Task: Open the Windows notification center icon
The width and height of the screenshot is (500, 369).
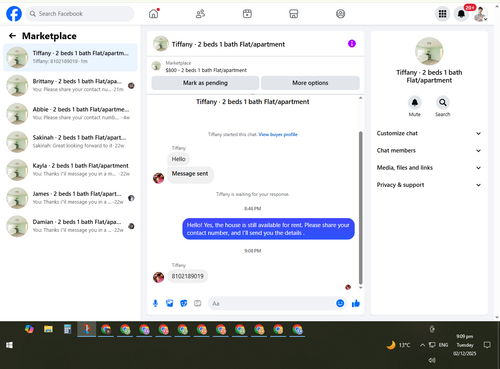Action: (487, 345)
